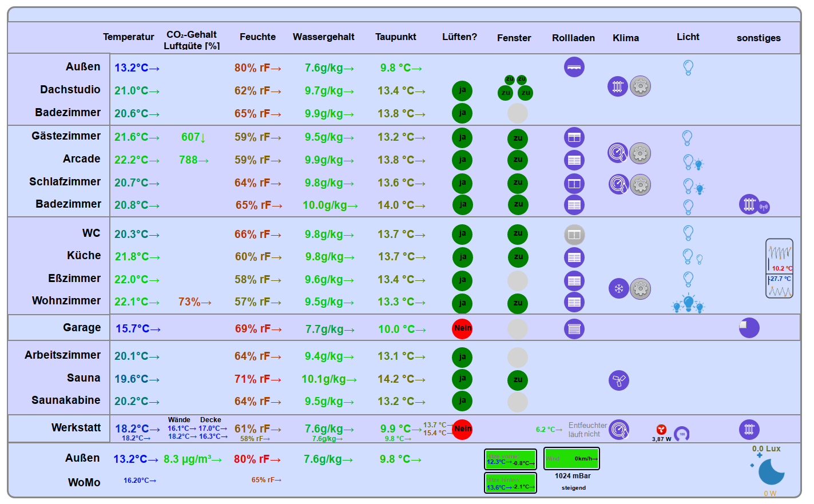Click the red Nein indicator for Werkstatt
This screenshot has height=504, width=814.
(462, 429)
